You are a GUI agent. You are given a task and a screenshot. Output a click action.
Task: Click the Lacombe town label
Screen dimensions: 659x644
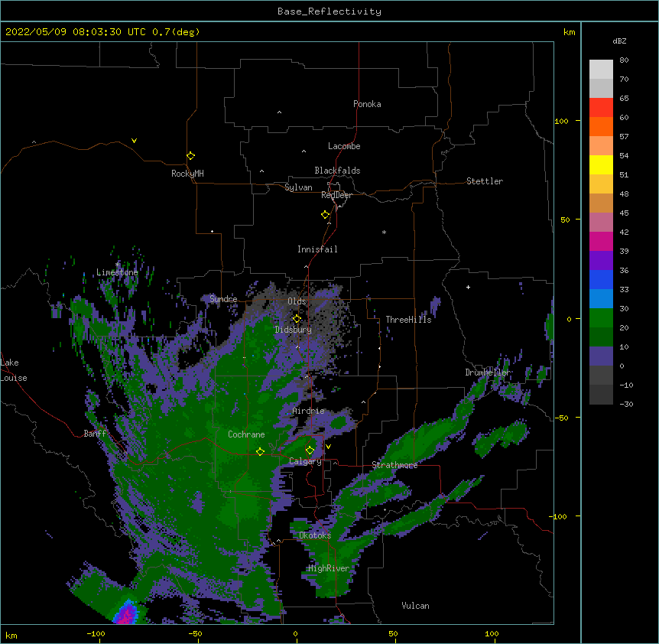[x=344, y=146]
